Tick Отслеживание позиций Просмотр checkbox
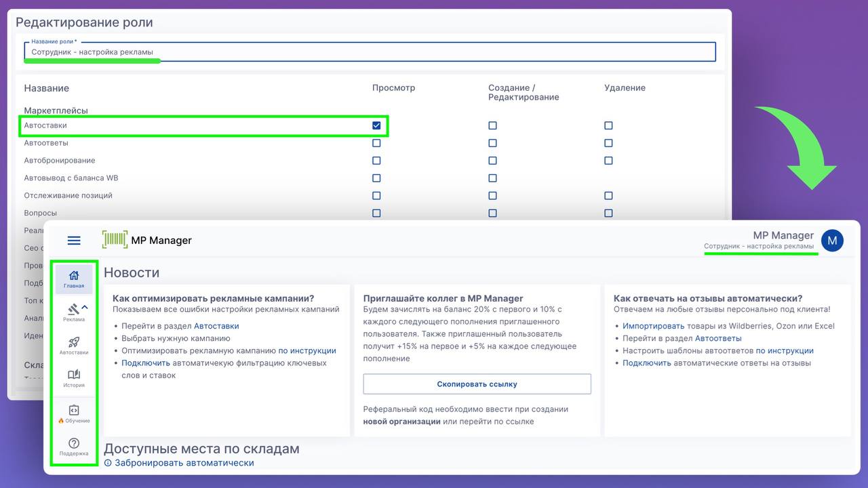This screenshot has width=868, height=488. [376, 196]
